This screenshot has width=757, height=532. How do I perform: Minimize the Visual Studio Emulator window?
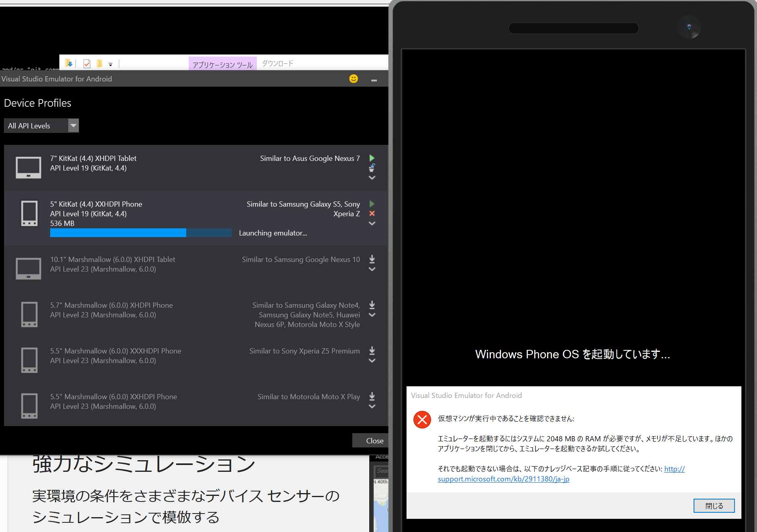374,79
